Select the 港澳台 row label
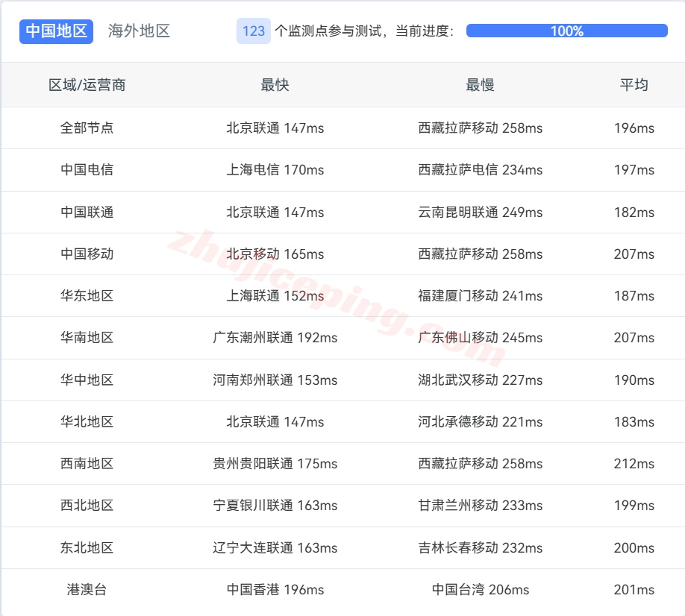The image size is (685, 616). click(87, 590)
